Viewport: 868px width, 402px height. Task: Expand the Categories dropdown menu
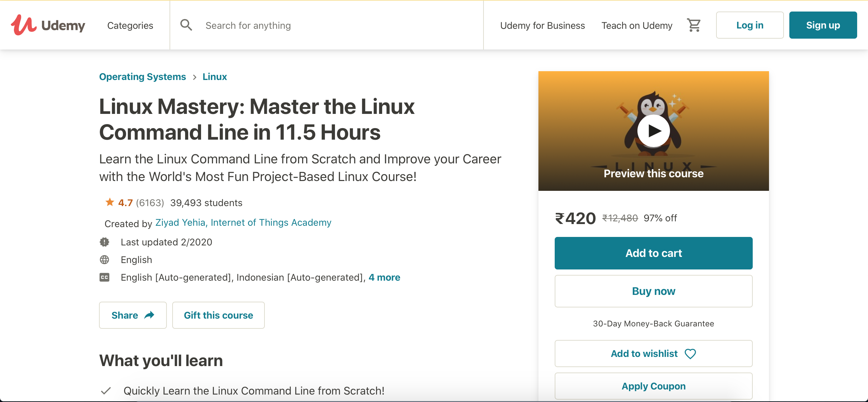(130, 25)
